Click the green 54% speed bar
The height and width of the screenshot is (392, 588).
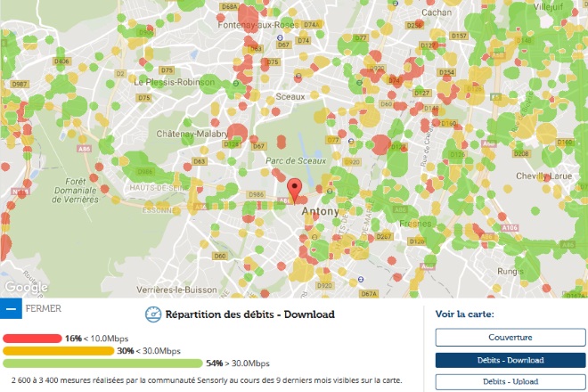click(x=103, y=363)
